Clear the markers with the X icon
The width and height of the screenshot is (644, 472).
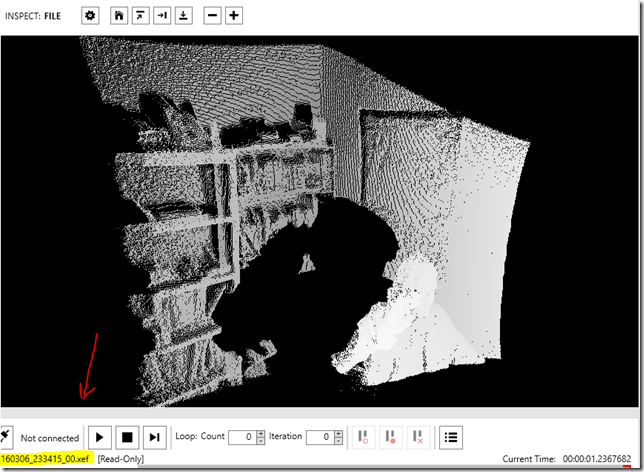[x=418, y=437]
